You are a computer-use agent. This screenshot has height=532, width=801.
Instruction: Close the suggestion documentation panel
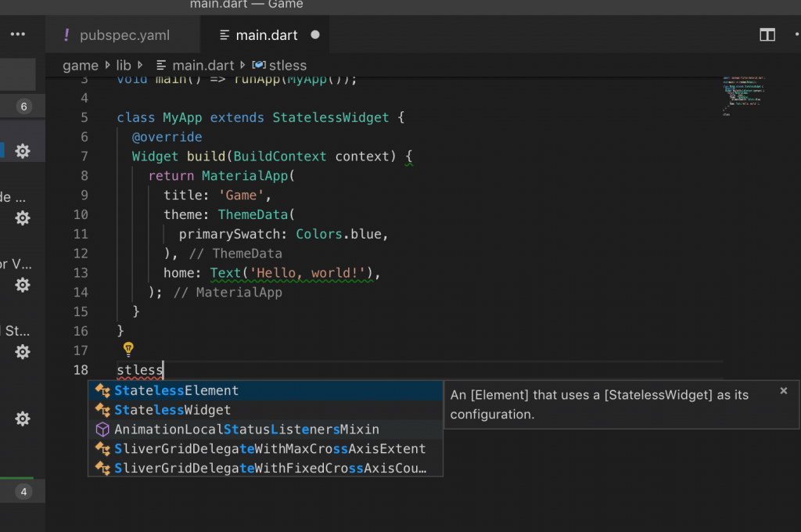click(x=784, y=390)
